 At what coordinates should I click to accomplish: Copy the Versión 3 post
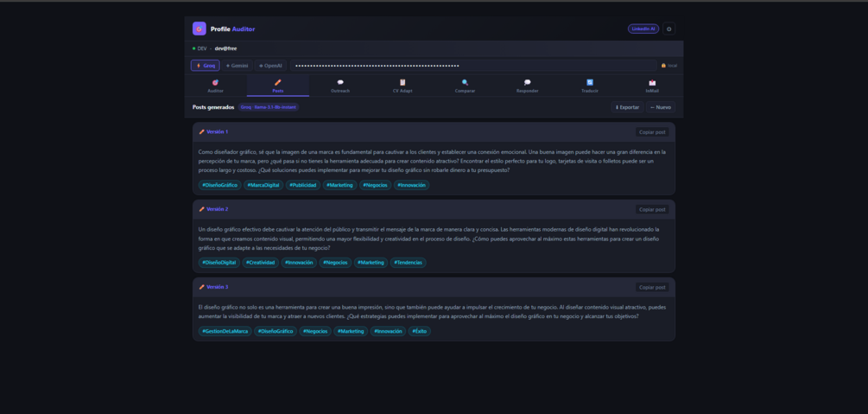click(x=652, y=287)
